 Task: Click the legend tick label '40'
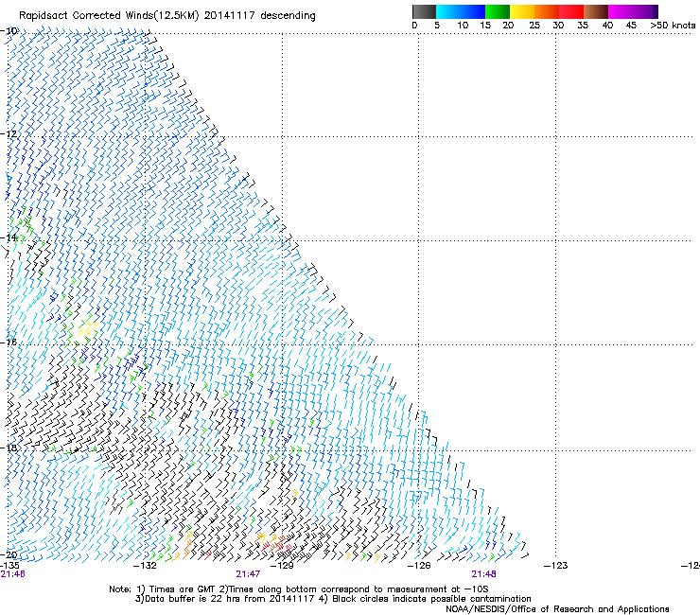(607, 26)
